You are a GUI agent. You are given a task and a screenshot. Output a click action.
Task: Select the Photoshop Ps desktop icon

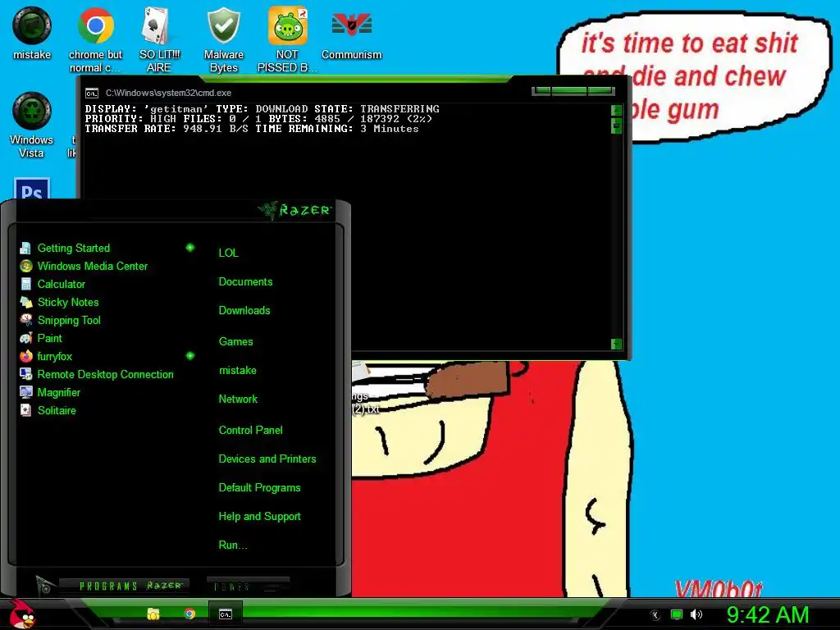tap(32, 189)
